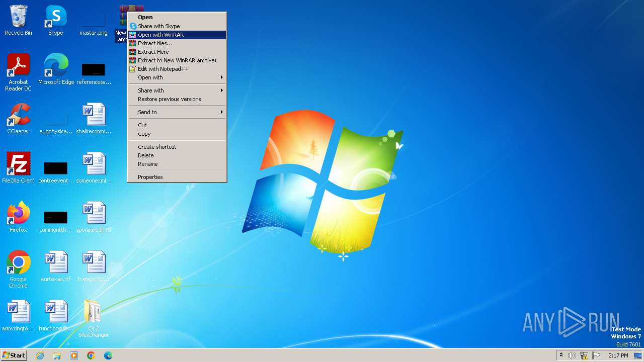Select the Microsoft Edge desktop shortcut
Image resolution: width=644 pixels, height=362 pixels.
[56, 69]
